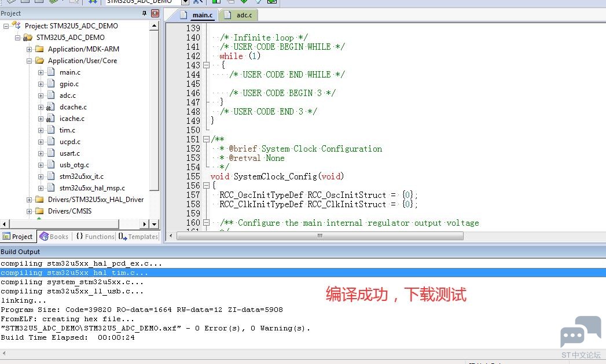
Task: Select tim.c in the project tree
Action: (67, 130)
